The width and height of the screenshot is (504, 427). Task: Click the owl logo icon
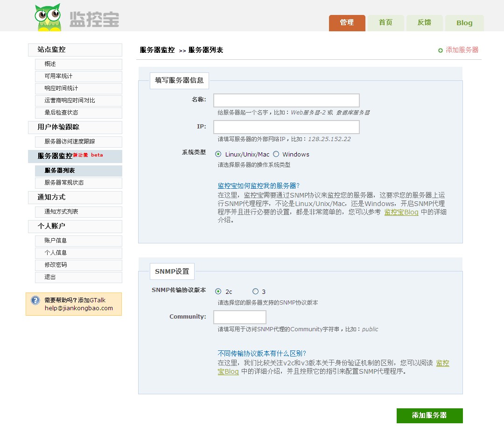pos(48,17)
